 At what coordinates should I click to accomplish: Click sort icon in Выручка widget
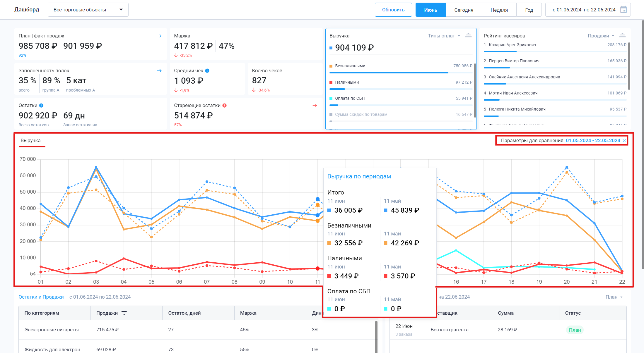468,35
